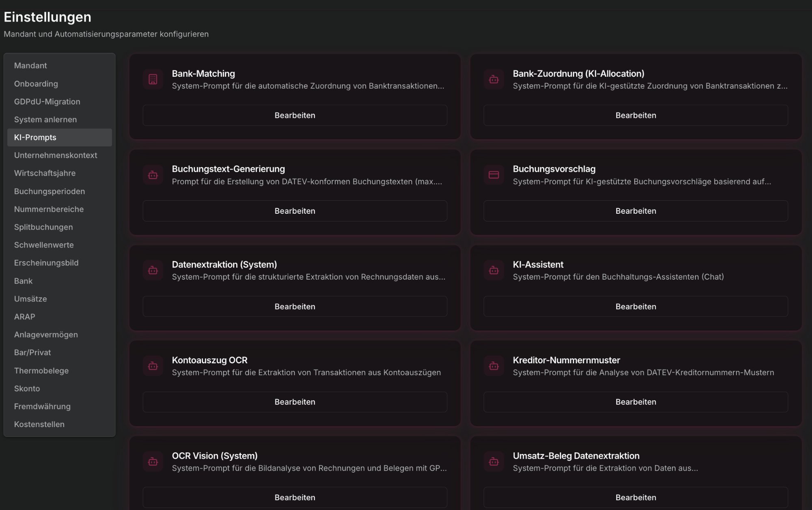This screenshot has height=510, width=812.
Task: Navigate to the Fremdwährung settings
Action: pos(42,406)
